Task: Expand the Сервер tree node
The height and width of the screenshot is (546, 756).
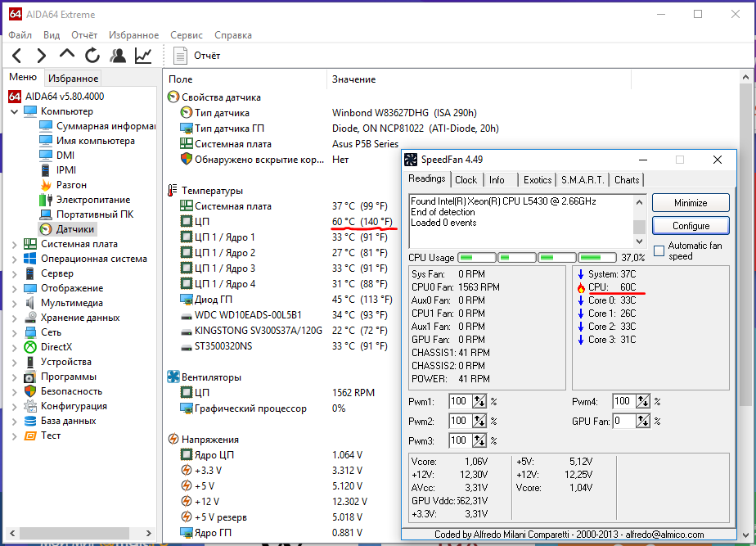Action: [x=15, y=274]
